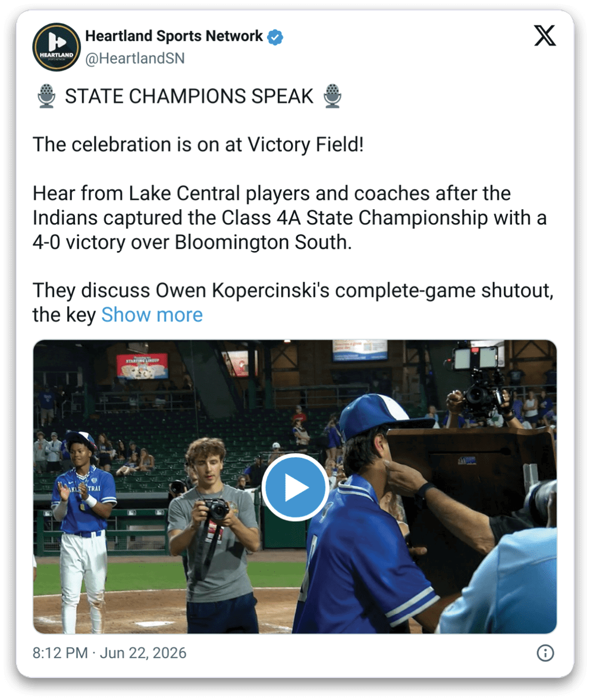Click the Bloomington South victory text line
Viewport: 590px width, 700px height.
[x=192, y=243]
